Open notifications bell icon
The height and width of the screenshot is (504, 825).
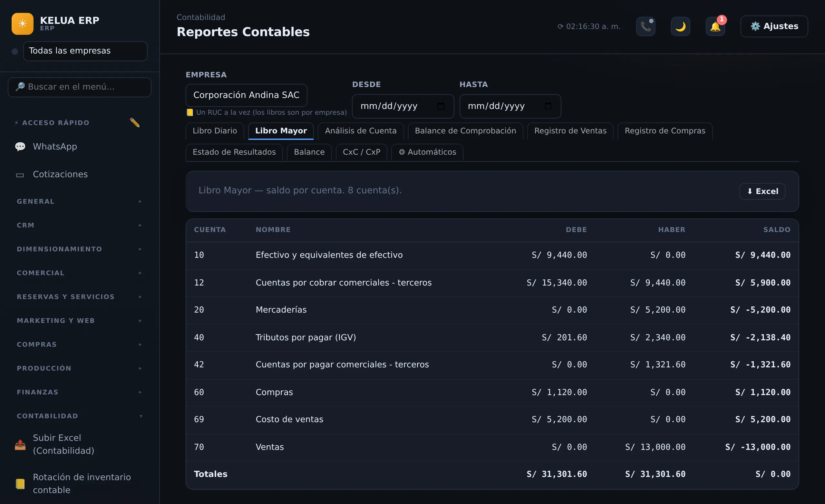(715, 26)
